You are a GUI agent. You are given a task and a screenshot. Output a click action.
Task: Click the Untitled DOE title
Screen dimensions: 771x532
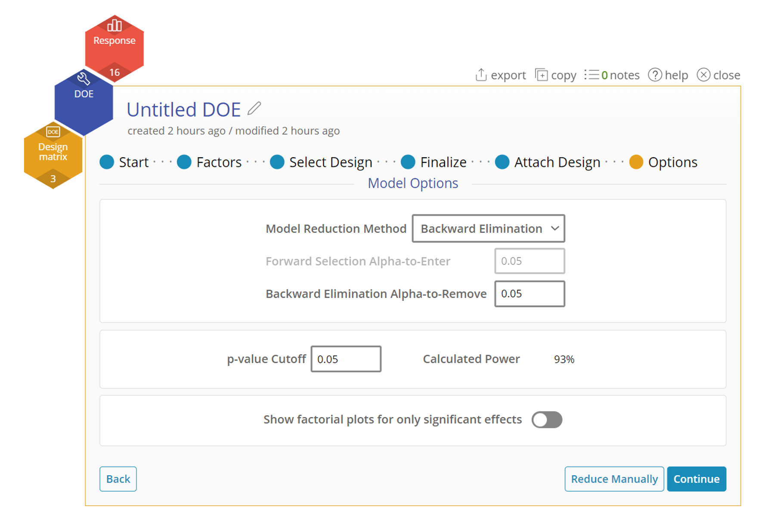coord(183,109)
